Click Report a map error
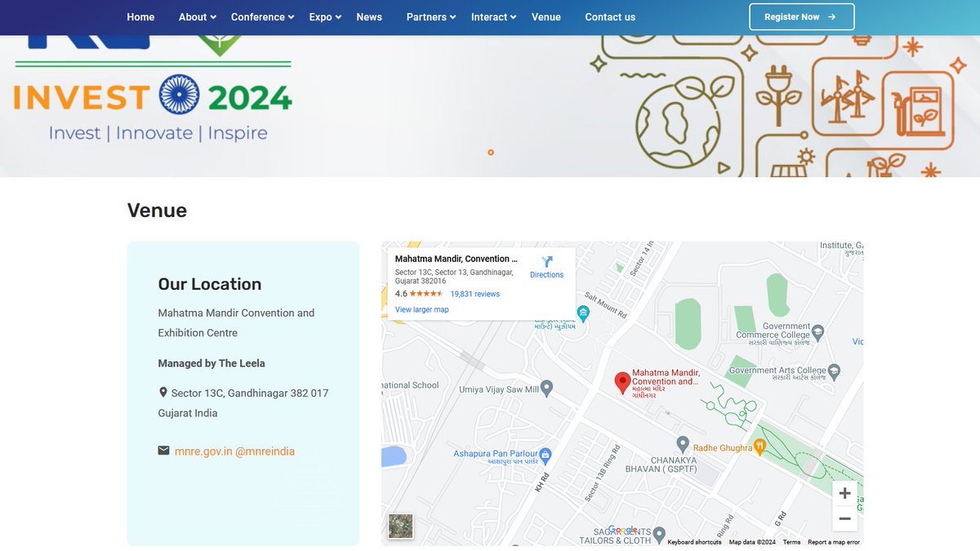Viewport: 980px width, 551px height. tap(834, 542)
